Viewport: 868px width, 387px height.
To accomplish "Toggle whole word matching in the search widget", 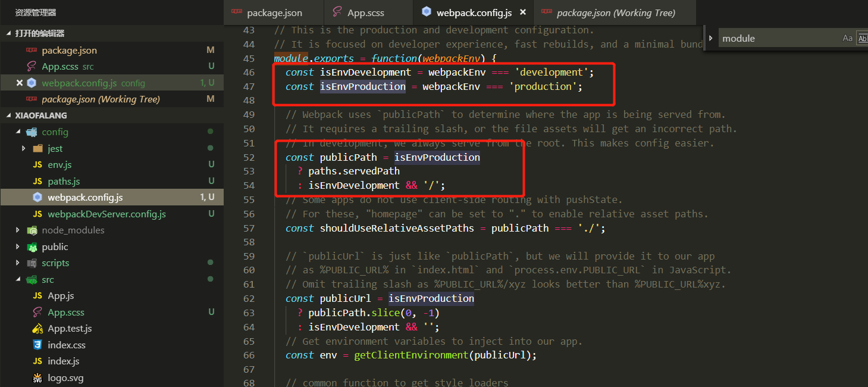I will (863, 38).
